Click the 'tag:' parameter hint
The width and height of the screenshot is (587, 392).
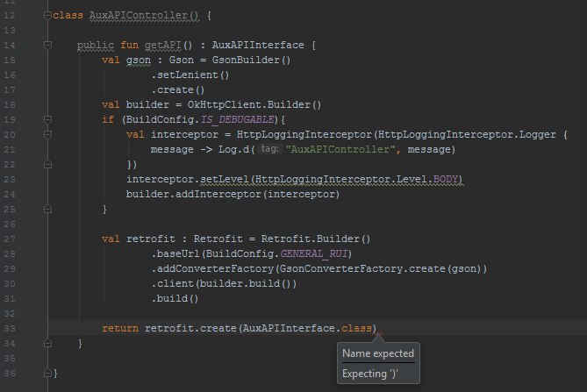click(x=269, y=149)
